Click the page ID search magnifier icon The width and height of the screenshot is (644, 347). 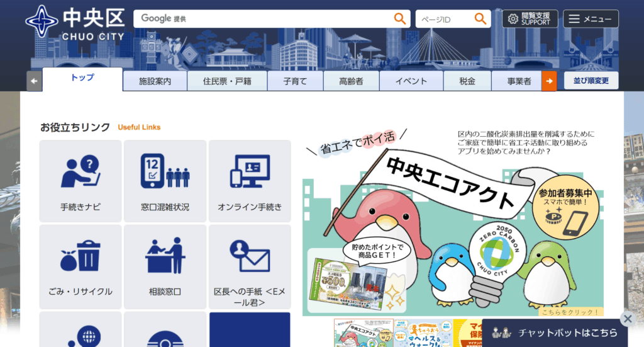coord(480,19)
